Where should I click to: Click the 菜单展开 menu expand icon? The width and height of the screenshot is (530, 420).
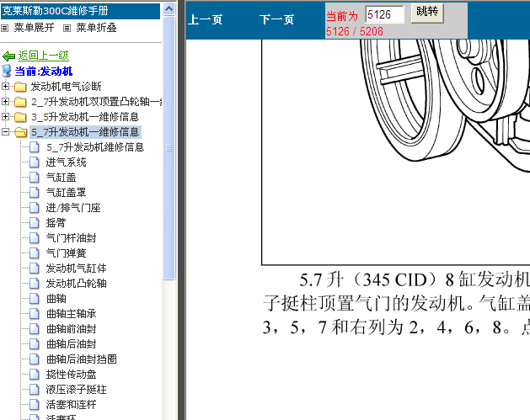tap(5, 28)
